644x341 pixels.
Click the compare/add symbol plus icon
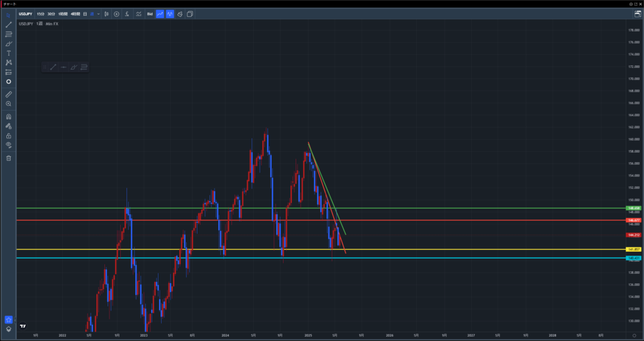[116, 14]
